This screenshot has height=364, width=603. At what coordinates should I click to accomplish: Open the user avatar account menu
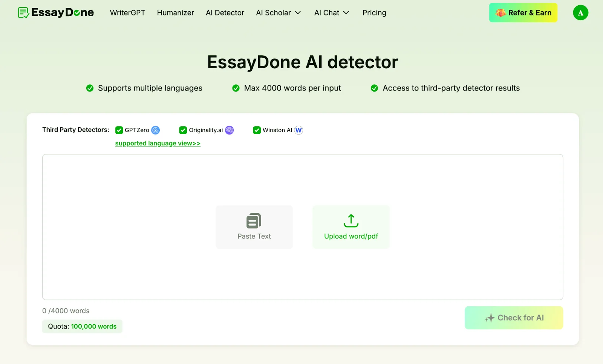point(580,13)
